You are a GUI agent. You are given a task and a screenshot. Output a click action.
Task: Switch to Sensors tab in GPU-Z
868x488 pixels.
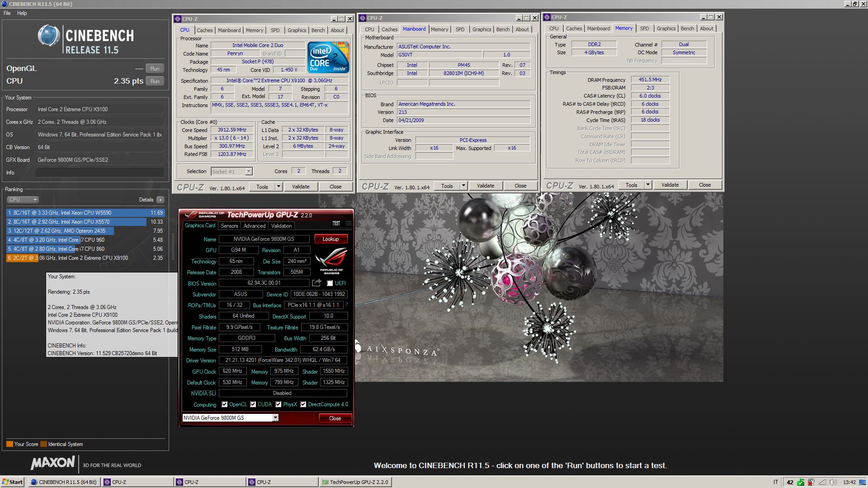229,226
